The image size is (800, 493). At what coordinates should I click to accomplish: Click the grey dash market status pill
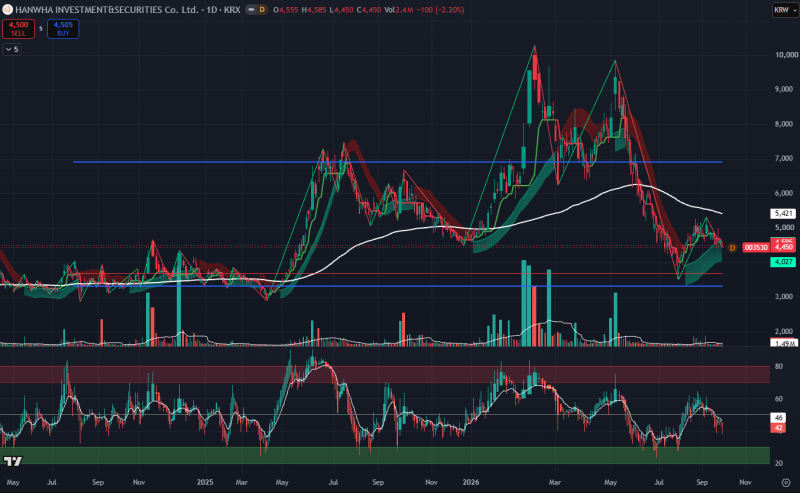(x=251, y=10)
